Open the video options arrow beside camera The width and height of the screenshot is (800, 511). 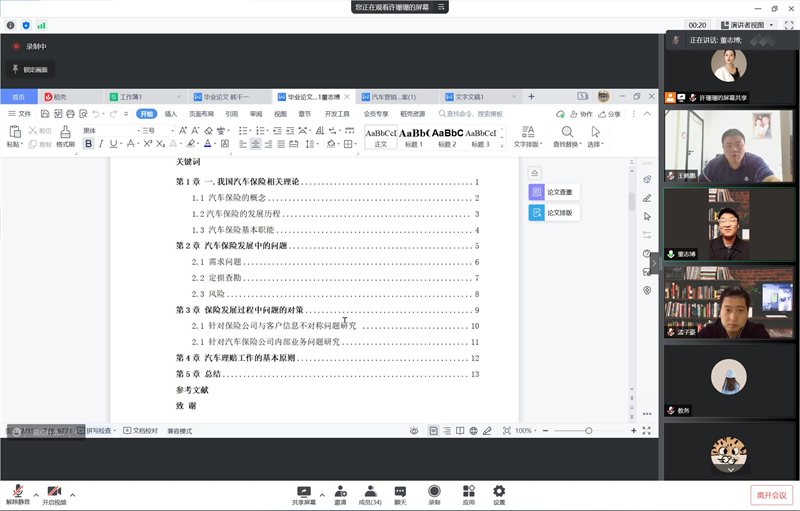tap(73, 494)
